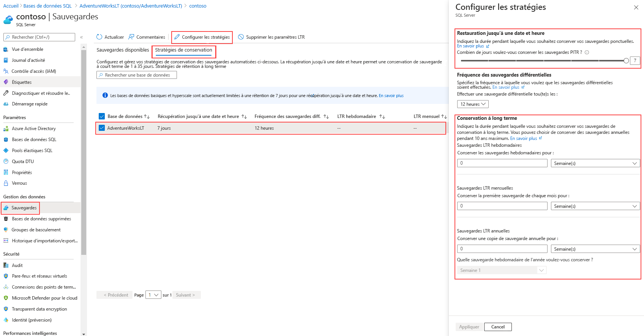Viewport: 644px width, 336px height.
Task: Switch to Stratégies de conservation tab
Action: [x=183, y=50]
